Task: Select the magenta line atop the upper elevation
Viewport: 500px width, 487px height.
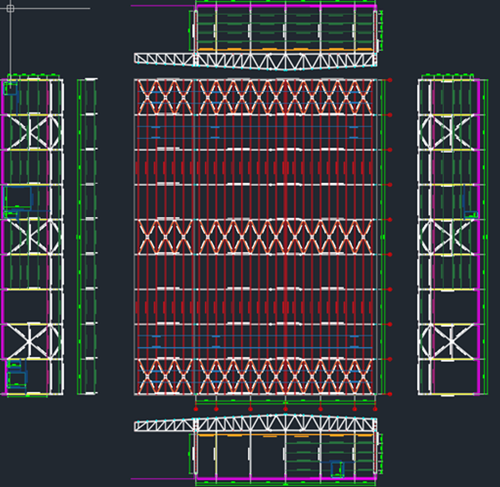Action: [286, 6]
